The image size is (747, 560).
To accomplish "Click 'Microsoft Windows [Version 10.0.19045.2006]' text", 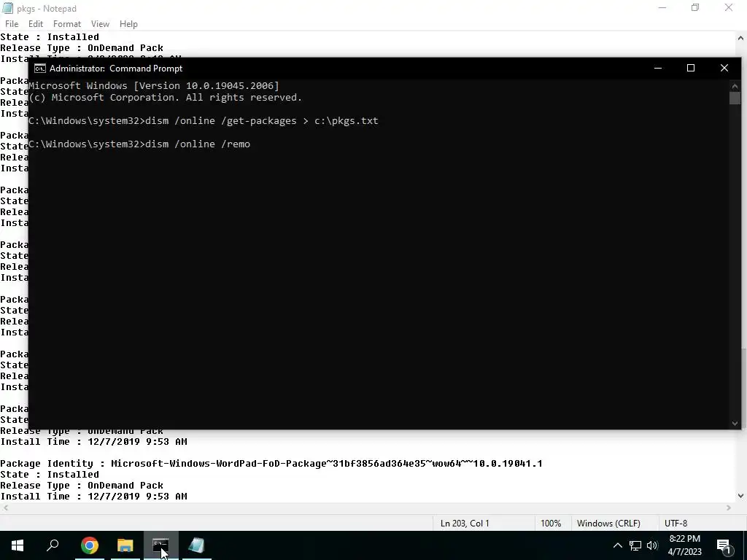I will point(154,86).
